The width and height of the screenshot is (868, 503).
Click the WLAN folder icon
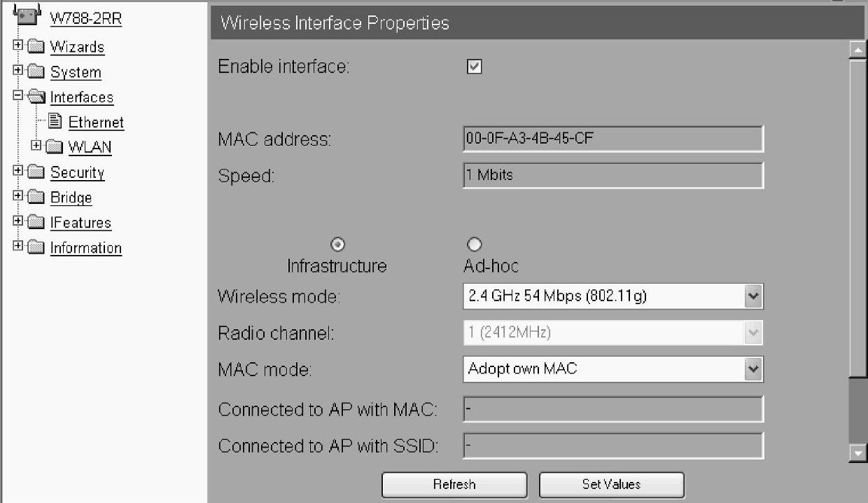[x=55, y=147]
